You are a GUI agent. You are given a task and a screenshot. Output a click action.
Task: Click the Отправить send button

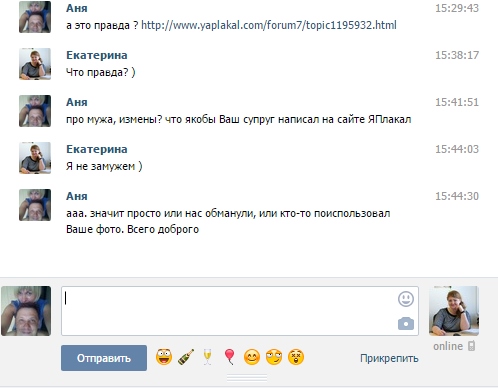click(104, 358)
